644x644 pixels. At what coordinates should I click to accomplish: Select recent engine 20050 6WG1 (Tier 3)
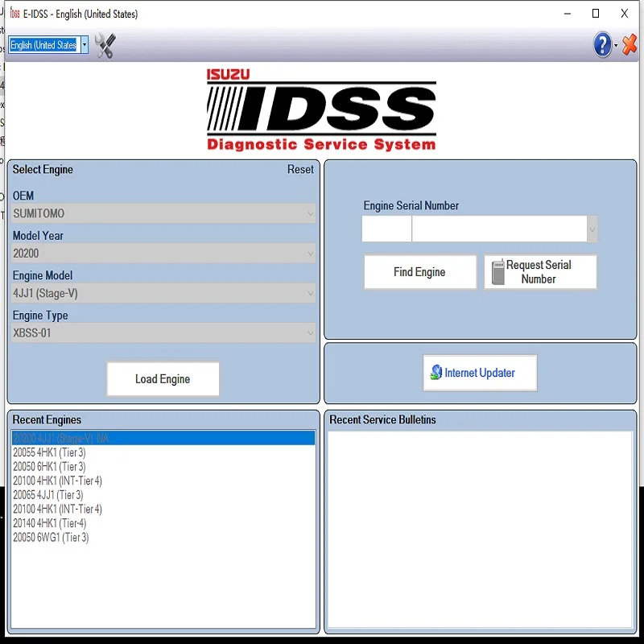pyautogui.click(x=163, y=538)
